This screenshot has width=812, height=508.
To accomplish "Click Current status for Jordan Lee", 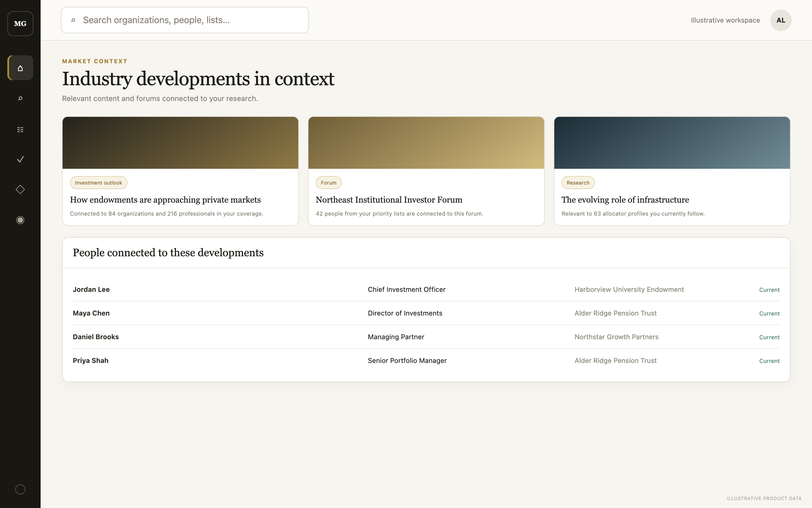I will point(769,290).
